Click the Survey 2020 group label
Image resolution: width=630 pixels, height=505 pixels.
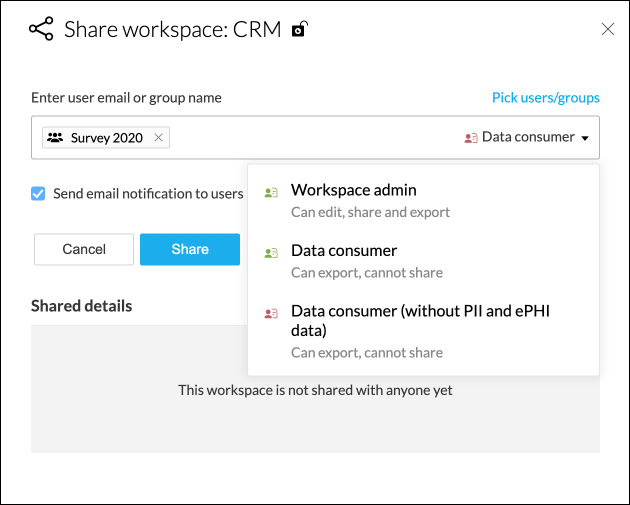click(x=107, y=138)
